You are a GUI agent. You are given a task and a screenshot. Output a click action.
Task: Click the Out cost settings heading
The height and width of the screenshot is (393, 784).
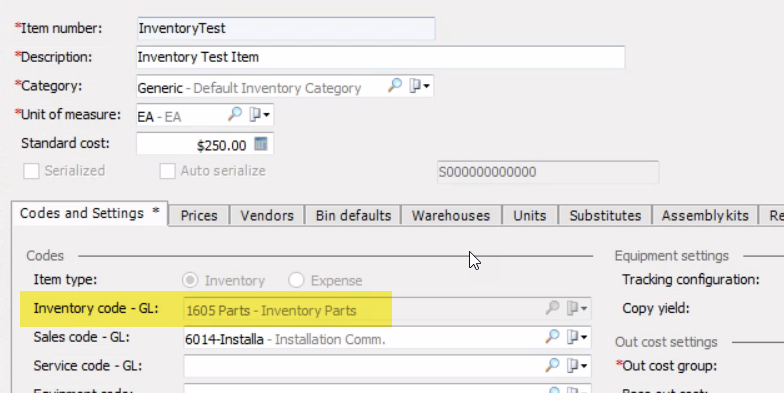point(666,342)
